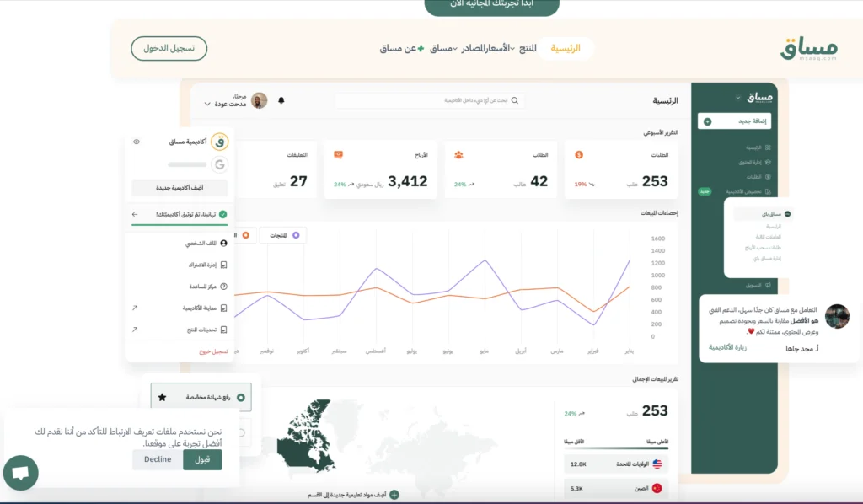The image size is (863, 504).
Task: Open sidebar الرئيسية dashboard item
Action: point(758,147)
